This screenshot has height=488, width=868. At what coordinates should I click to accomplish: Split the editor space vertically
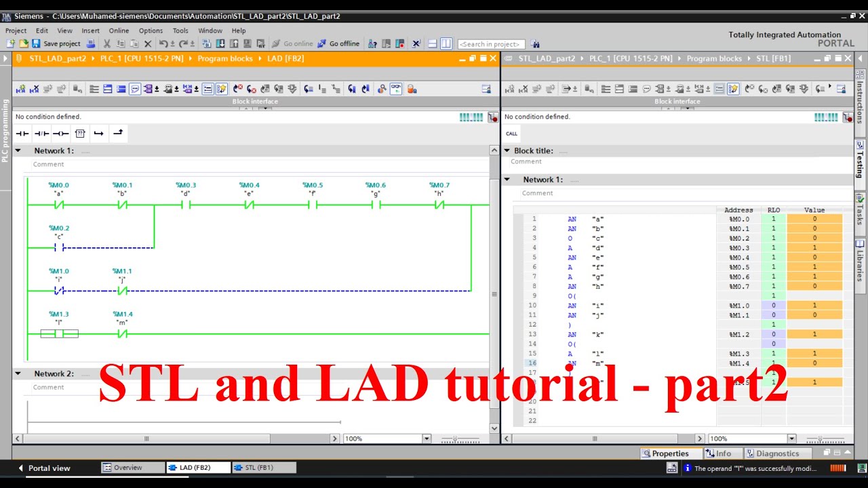pos(446,43)
